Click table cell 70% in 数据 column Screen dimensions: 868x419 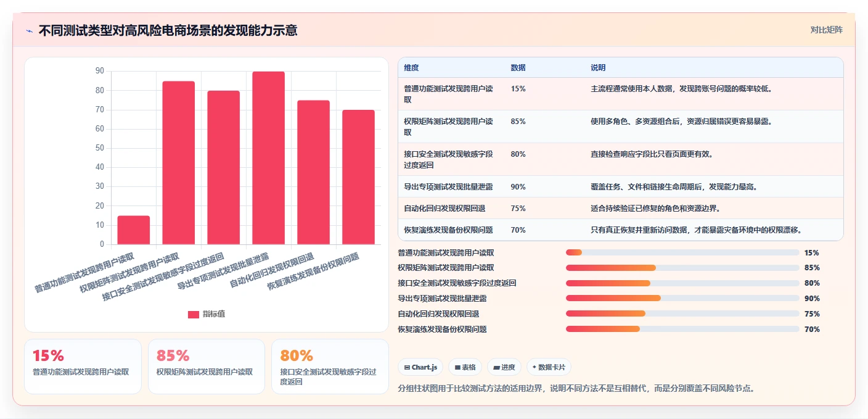tap(518, 230)
